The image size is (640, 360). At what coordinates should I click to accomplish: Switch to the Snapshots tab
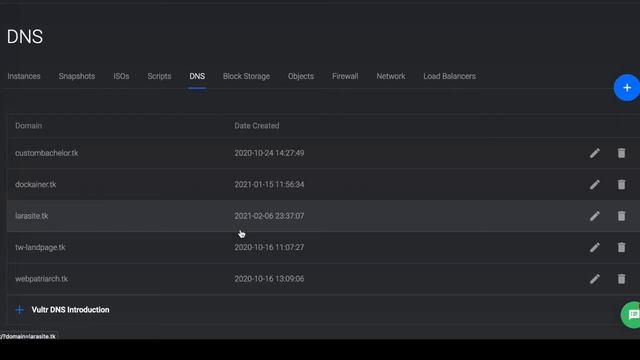(x=77, y=76)
